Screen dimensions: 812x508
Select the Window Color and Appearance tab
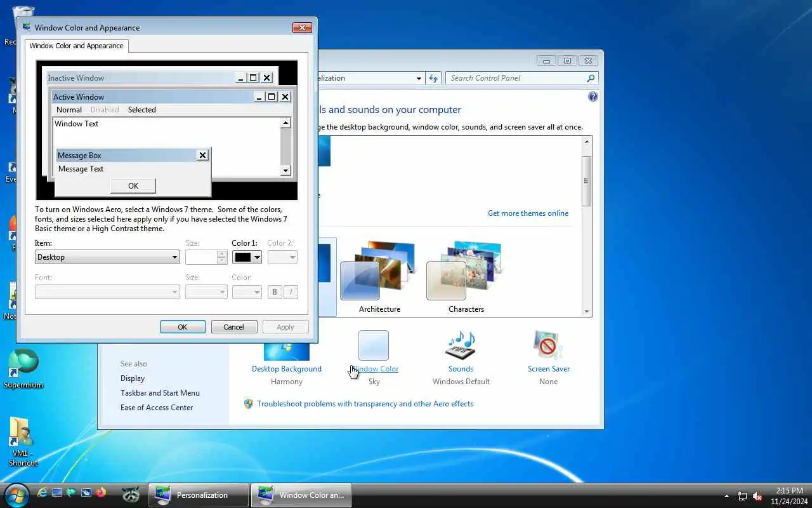[76, 46]
